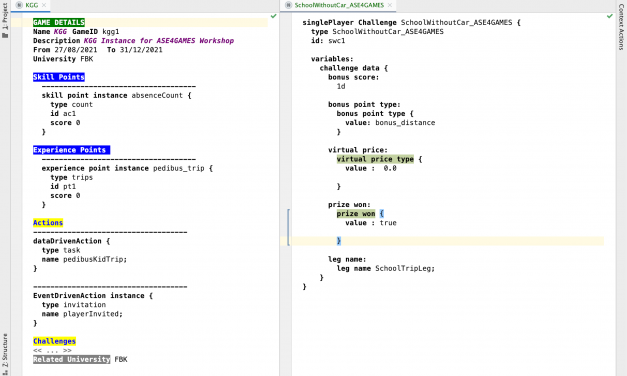The height and width of the screenshot is (376, 627).
Task: Open the Context Actions side panel
Action: click(621, 26)
